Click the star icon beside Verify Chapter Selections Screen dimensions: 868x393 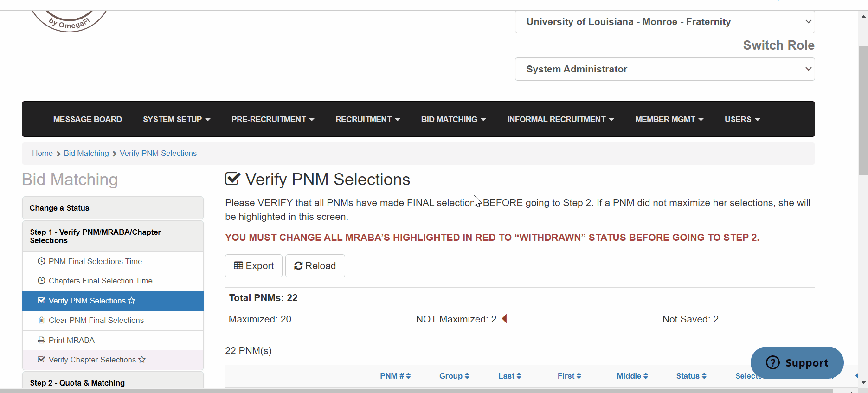point(142,360)
